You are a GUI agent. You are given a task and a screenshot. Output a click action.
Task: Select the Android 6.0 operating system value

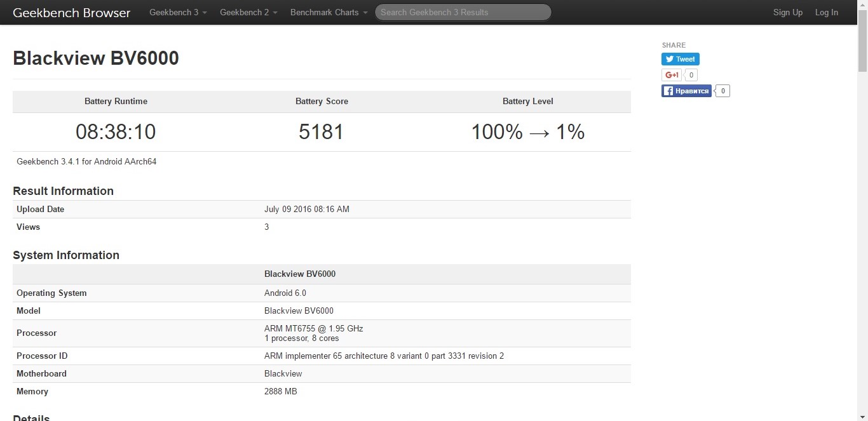[285, 293]
